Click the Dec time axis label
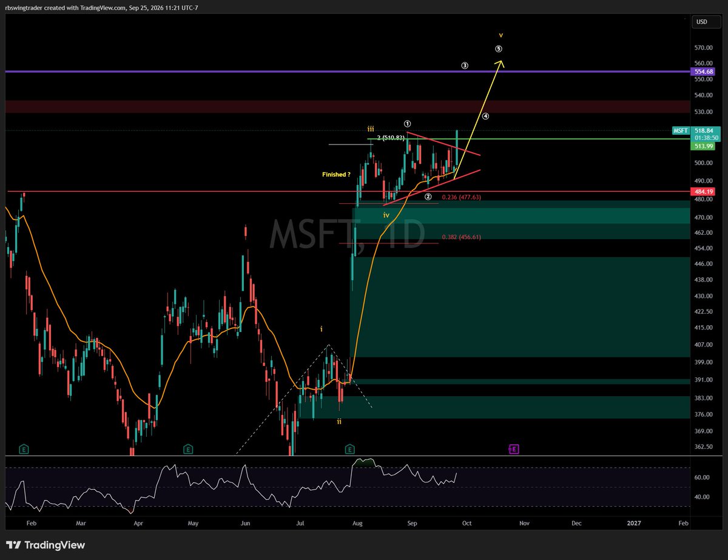 pyautogui.click(x=577, y=522)
